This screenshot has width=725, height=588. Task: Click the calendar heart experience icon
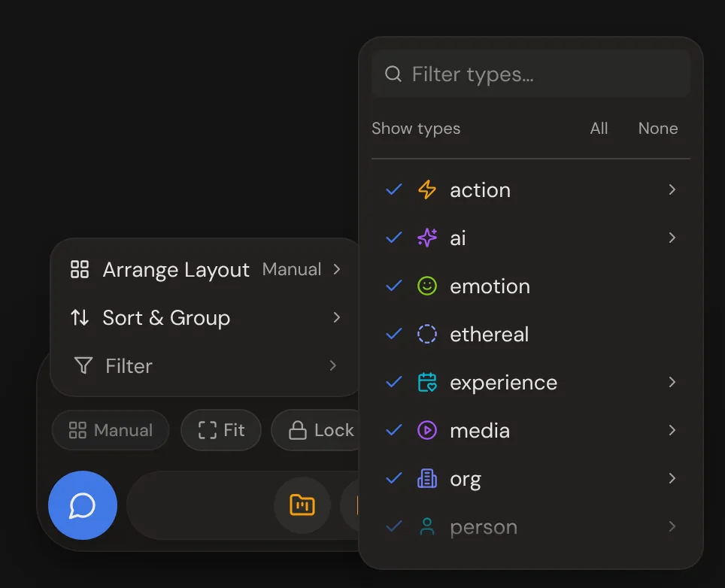coord(426,382)
